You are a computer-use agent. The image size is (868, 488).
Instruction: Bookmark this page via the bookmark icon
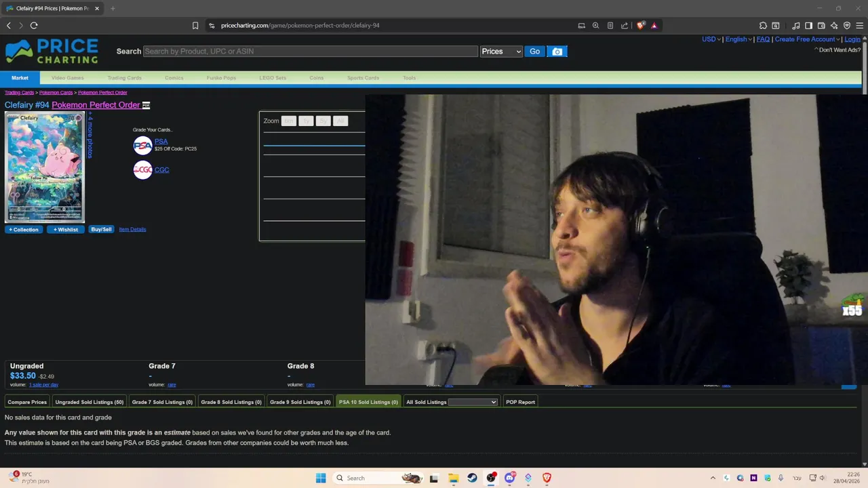tap(195, 26)
